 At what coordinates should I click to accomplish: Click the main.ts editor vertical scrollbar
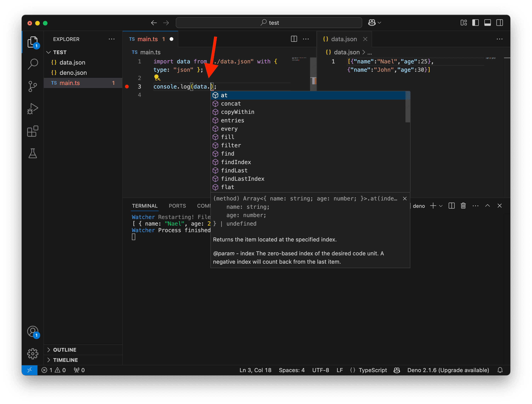pyautogui.click(x=313, y=74)
